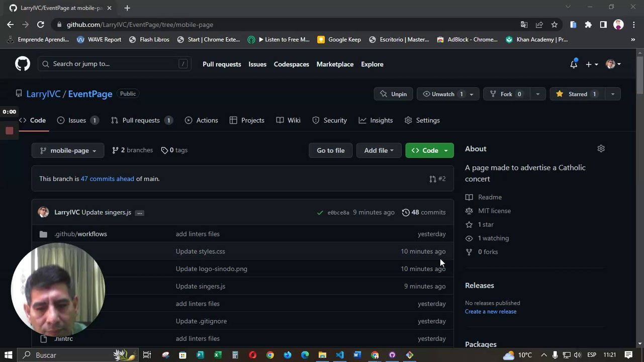Click the star bookmark icon in address bar

tap(554, 25)
